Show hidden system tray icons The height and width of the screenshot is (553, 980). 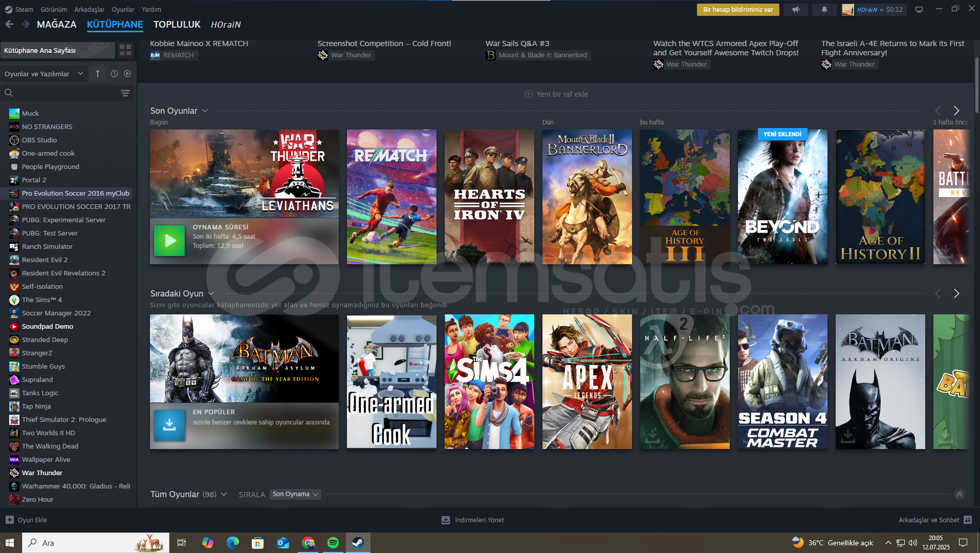click(888, 543)
